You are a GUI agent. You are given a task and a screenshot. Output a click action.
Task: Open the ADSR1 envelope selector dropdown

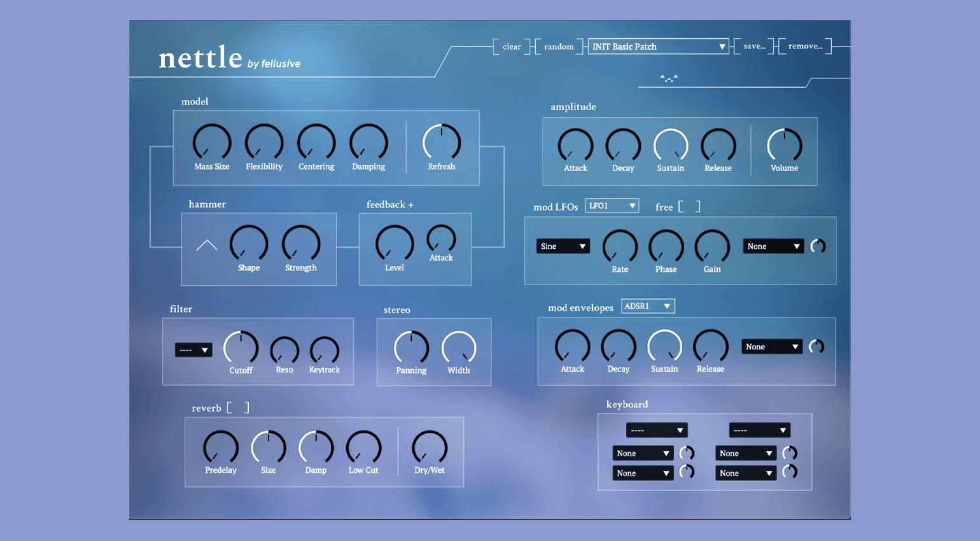click(648, 306)
